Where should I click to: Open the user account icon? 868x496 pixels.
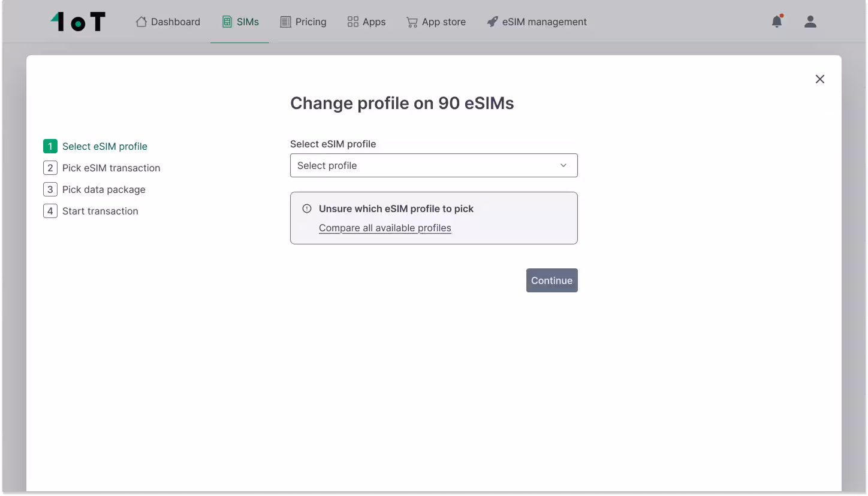(x=810, y=22)
